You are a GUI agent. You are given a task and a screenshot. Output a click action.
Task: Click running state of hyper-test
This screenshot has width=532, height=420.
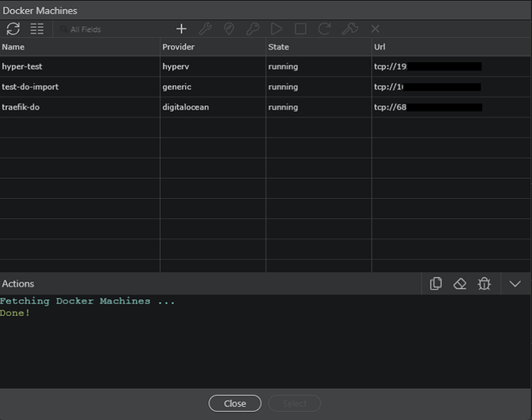(x=319, y=66)
